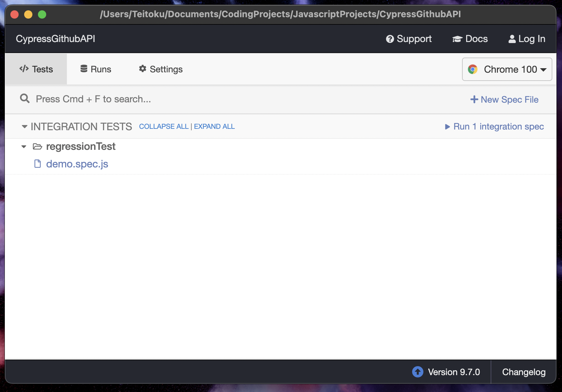Screen dimensions: 562x392
Task: Click the CypressGithubAPI project title
Action: coord(56,39)
